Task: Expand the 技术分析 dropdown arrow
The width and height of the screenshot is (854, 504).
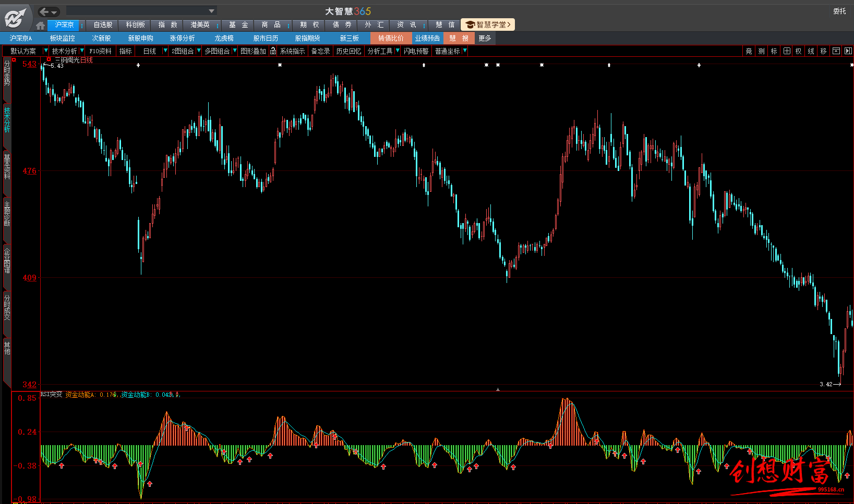Action: tap(82, 51)
